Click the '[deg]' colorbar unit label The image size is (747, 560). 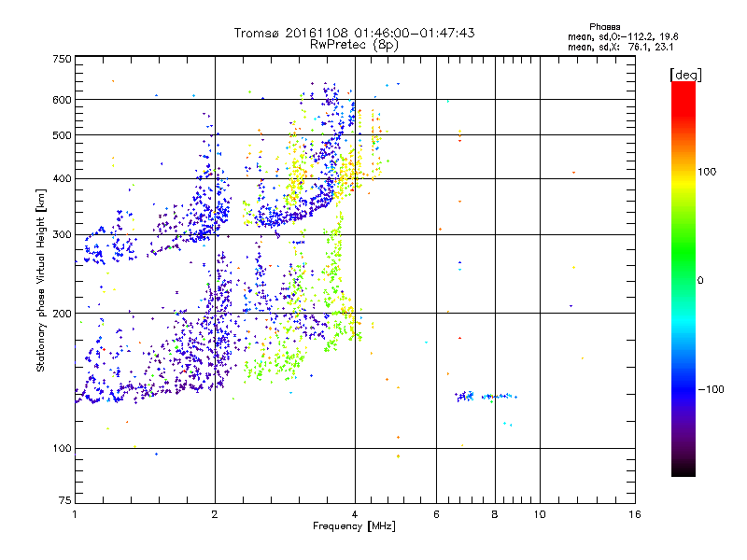(x=685, y=75)
